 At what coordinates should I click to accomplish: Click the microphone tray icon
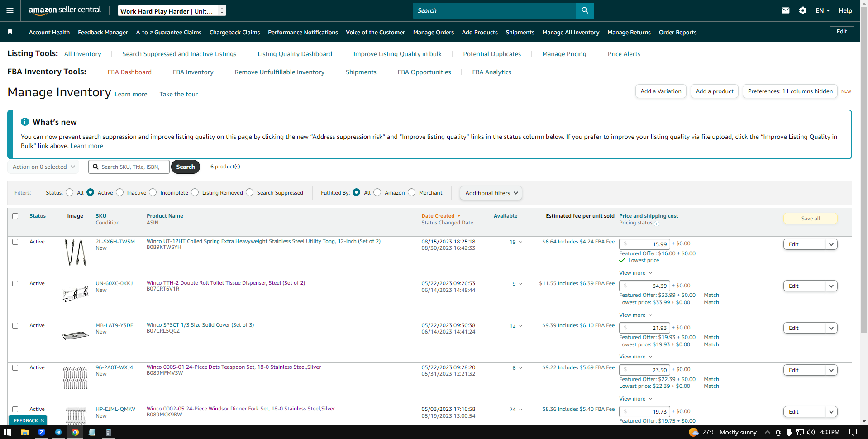coord(789,432)
